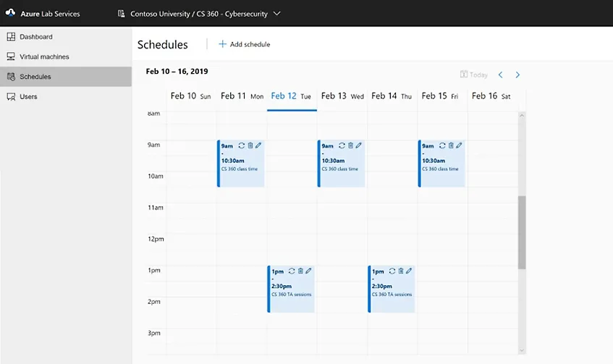
Task: Edit the Monday 9am class schedule
Action: tap(258, 145)
